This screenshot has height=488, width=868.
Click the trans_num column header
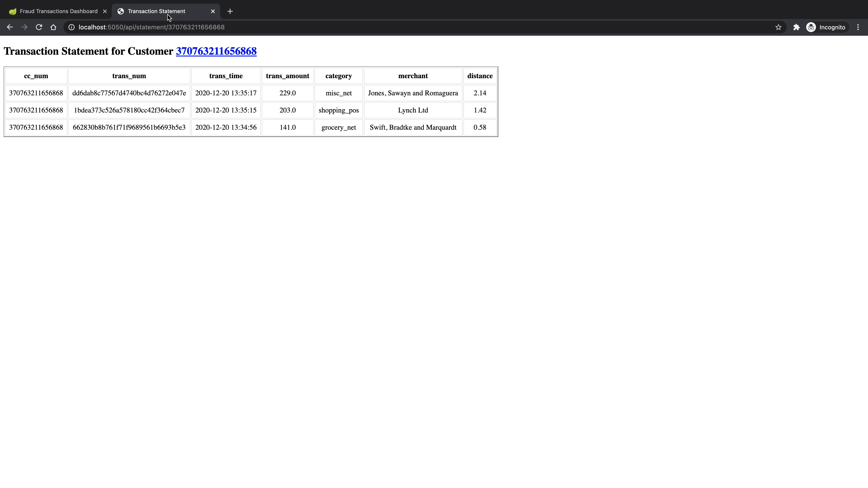click(x=129, y=76)
